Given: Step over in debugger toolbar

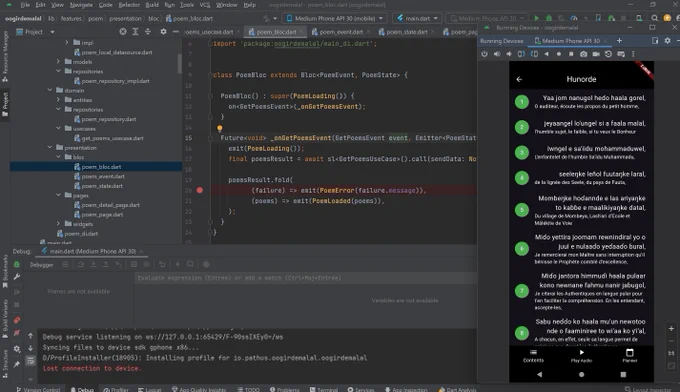Looking at the screenshot, I should [81, 265].
